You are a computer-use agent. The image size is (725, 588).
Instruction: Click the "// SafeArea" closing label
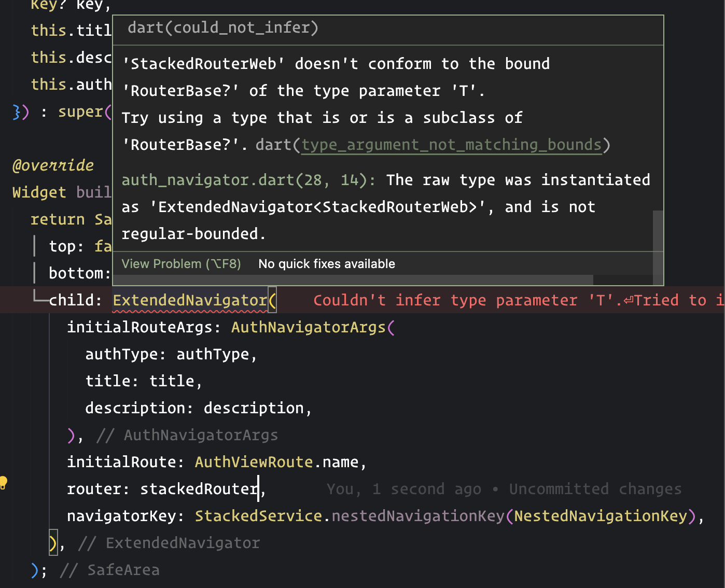[x=109, y=570]
